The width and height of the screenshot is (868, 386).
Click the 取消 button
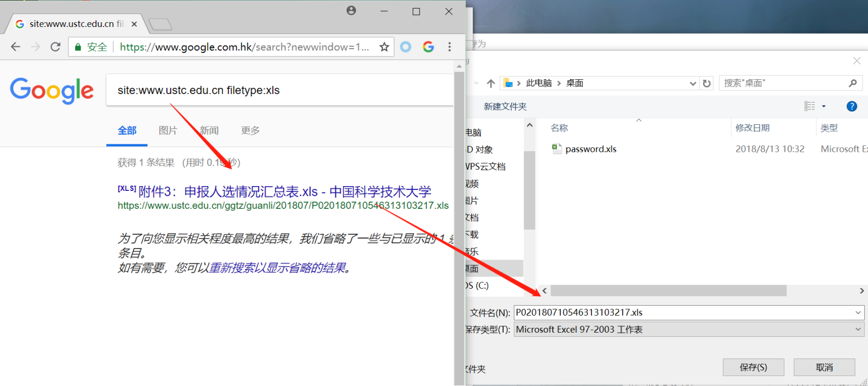(x=824, y=367)
